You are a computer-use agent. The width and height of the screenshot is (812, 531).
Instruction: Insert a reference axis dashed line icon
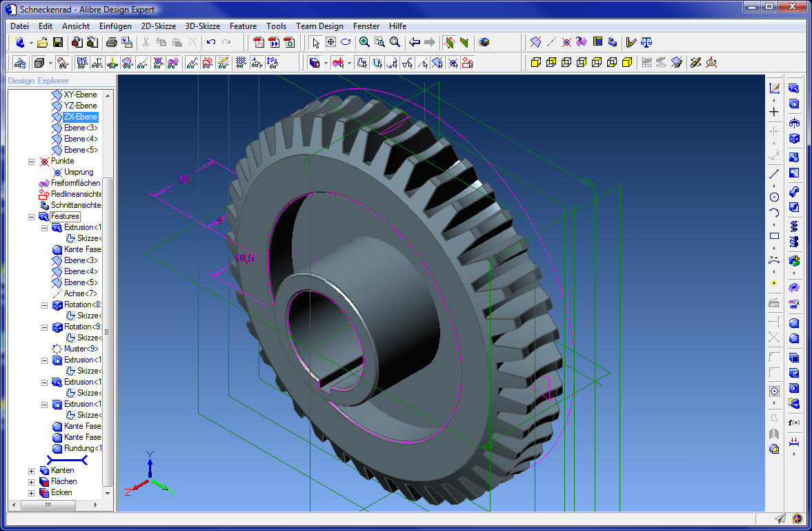pos(551,43)
